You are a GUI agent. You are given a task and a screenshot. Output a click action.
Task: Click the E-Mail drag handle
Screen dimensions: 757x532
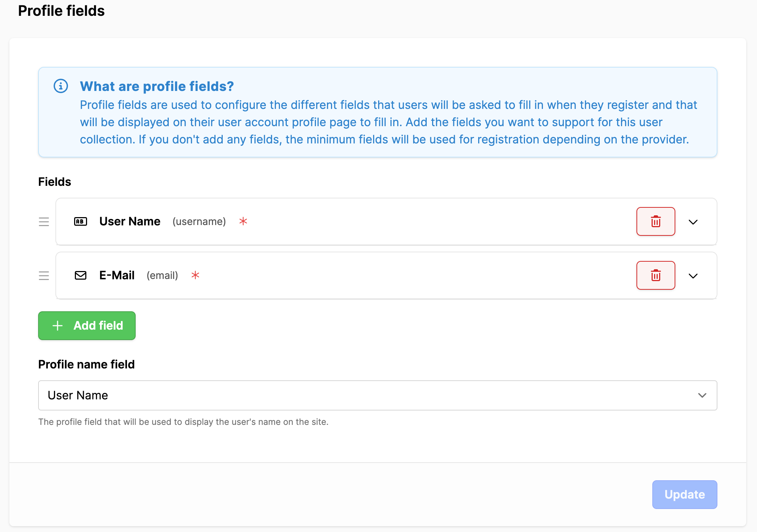[x=44, y=275]
